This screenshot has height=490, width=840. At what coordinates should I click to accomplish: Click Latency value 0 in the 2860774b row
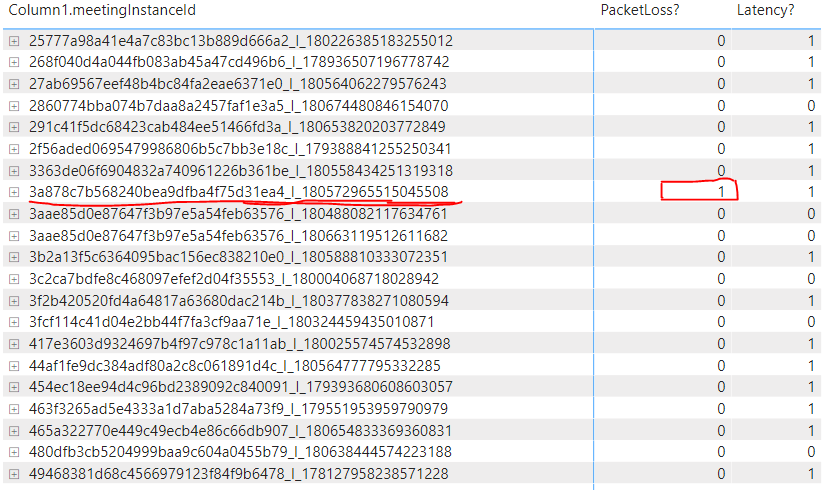tap(811, 106)
